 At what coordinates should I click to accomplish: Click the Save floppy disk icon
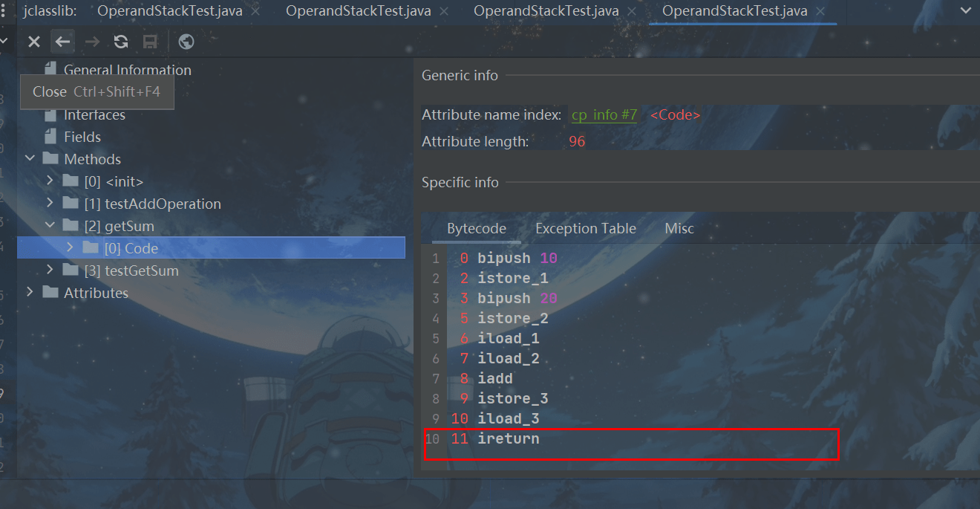click(150, 42)
